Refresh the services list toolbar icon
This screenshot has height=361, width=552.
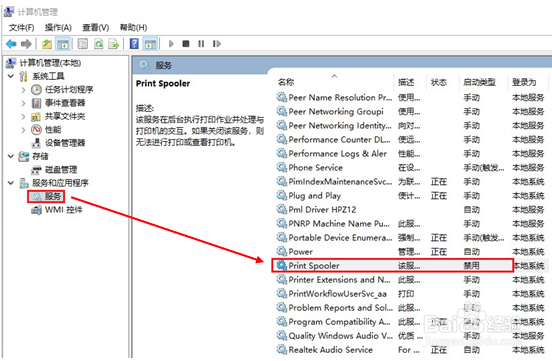coord(99,44)
